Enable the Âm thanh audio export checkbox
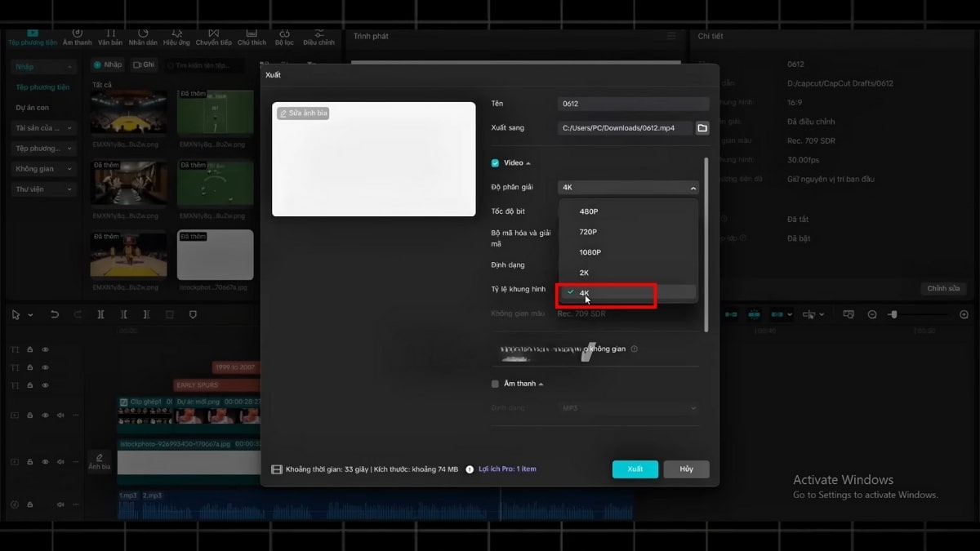The width and height of the screenshot is (980, 551). click(494, 383)
